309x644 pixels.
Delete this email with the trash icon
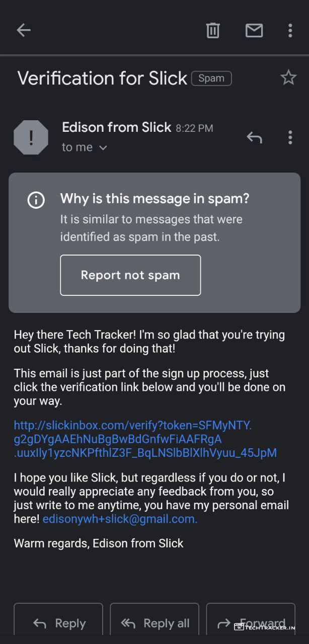[213, 30]
